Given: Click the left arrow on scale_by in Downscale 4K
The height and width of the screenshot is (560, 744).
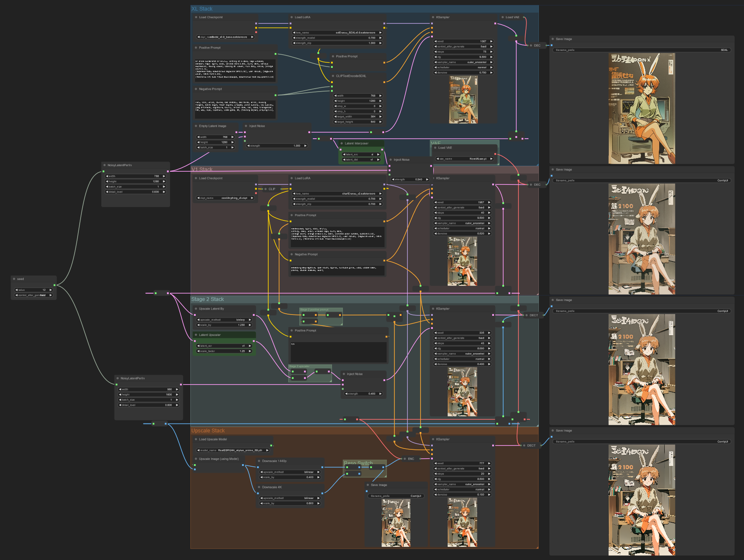Looking at the screenshot, I should point(262,503).
